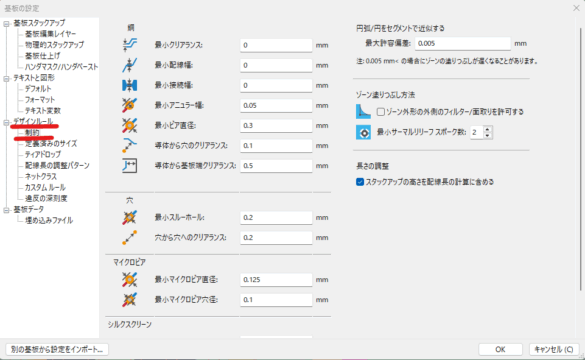Select テキストと図形 tree item
Viewport: 585px width, 360px height.
[34, 78]
